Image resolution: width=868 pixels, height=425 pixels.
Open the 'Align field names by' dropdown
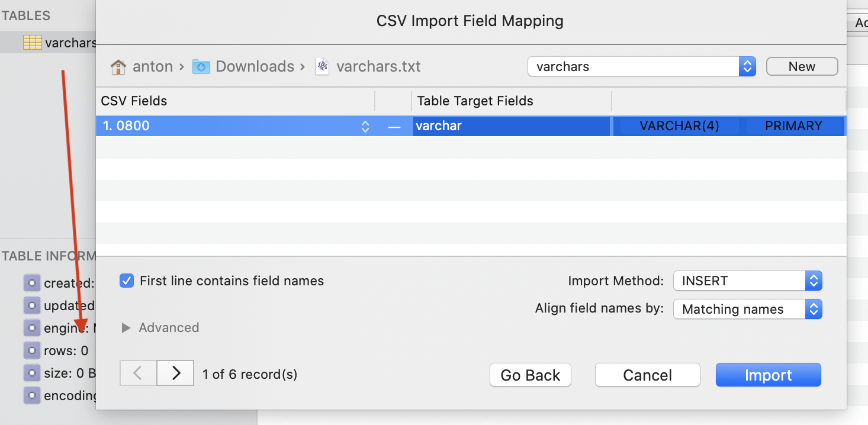(x=747, y=309)
